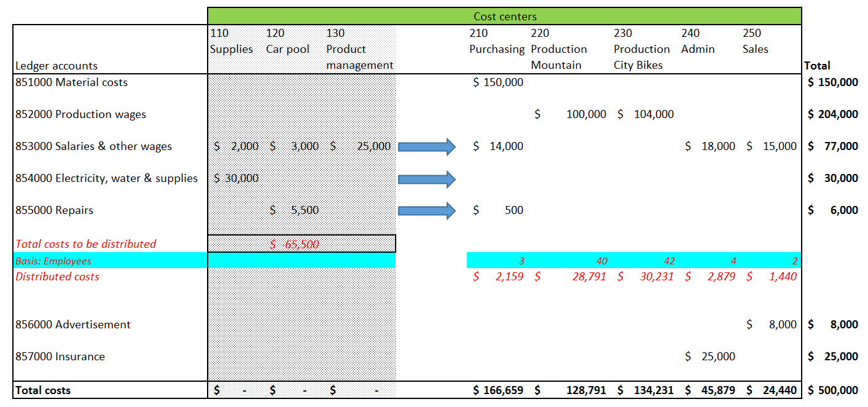The image size is (868, 407).
Task: Click the $166,659 Purchasing total costs cell
Action: click(x=498, y=390)
